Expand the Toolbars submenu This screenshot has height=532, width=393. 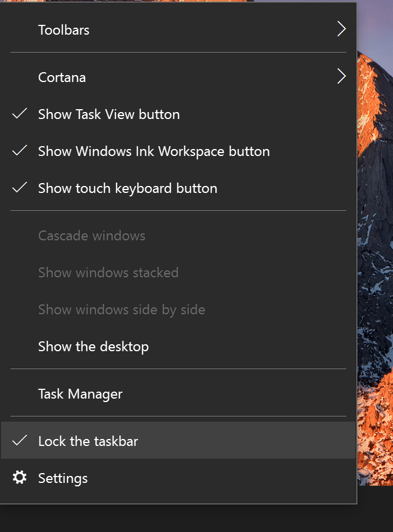pyautogui.click(x=63, y=29)
